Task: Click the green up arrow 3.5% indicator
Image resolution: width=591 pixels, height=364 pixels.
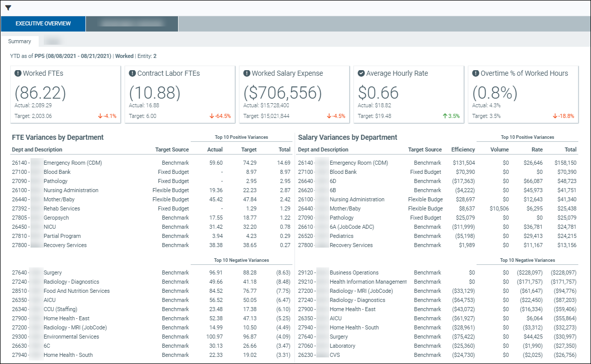Action: tap(450, 116)
